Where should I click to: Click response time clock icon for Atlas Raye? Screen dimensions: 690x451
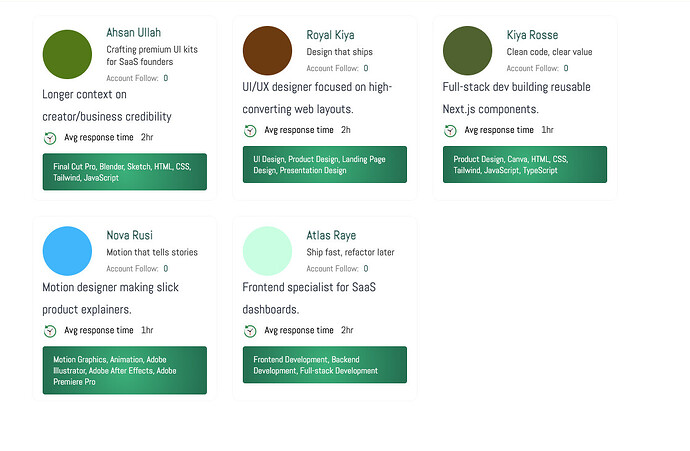tap(250, 330)
